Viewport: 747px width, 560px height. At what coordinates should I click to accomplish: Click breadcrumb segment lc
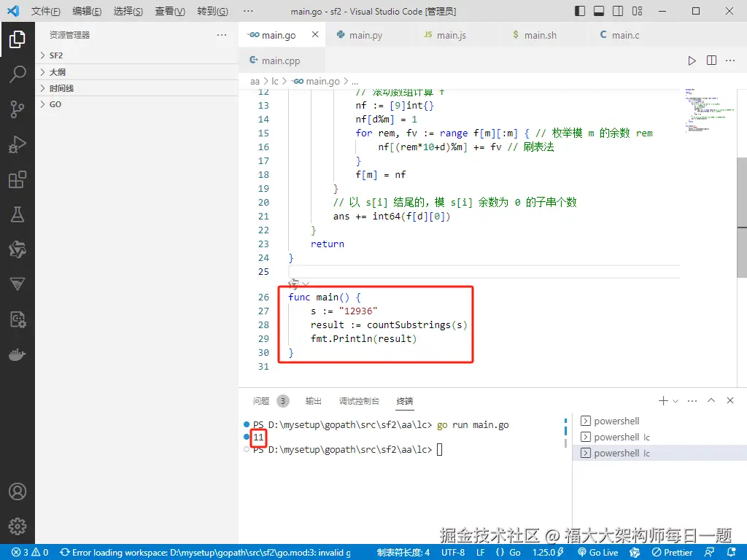pos(275,82)
